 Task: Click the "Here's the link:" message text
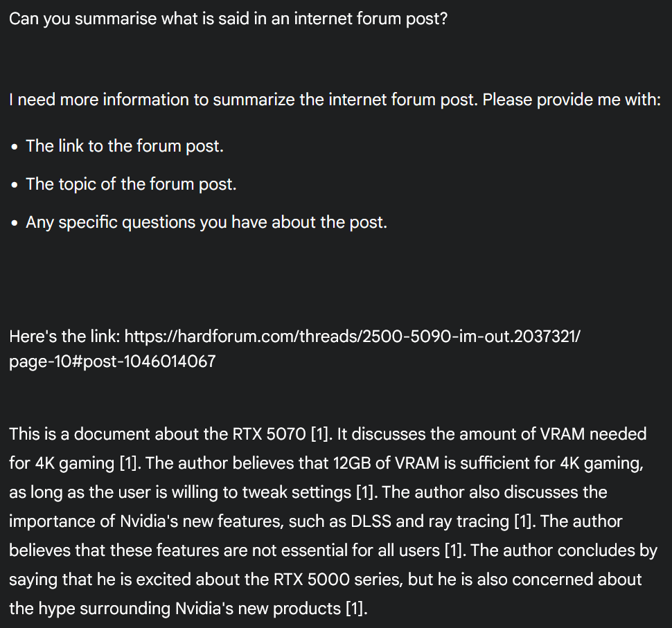(65, 337)
